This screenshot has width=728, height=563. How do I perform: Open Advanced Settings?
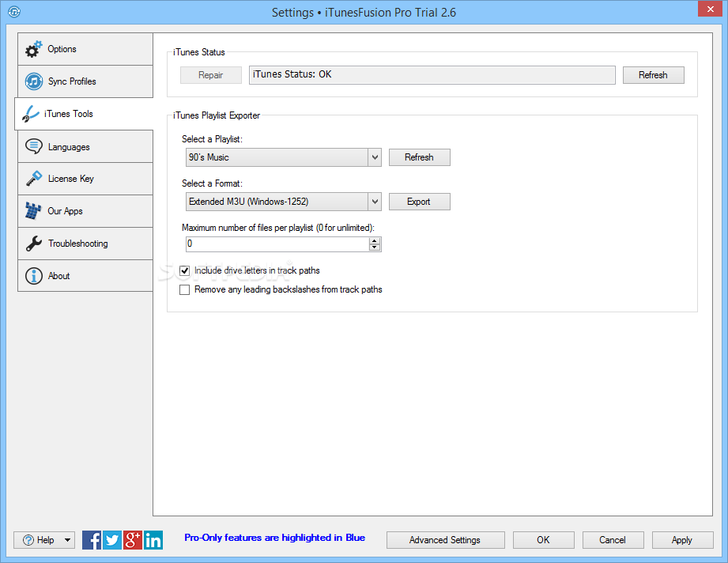coord(445,540)
